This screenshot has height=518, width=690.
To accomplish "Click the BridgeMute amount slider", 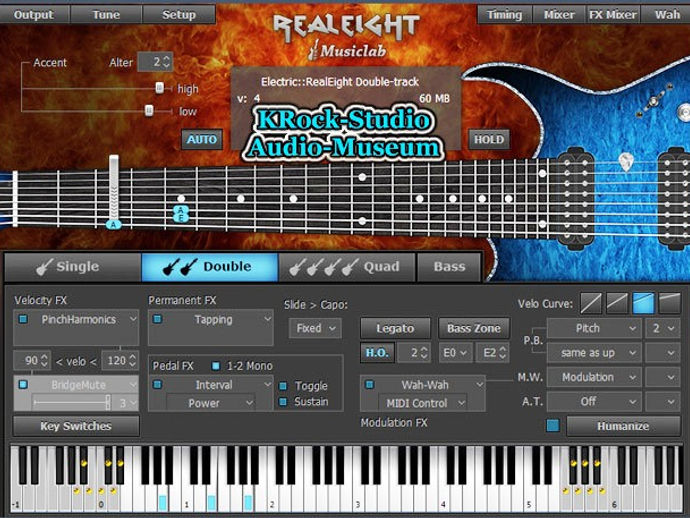I will click(72, 402).
